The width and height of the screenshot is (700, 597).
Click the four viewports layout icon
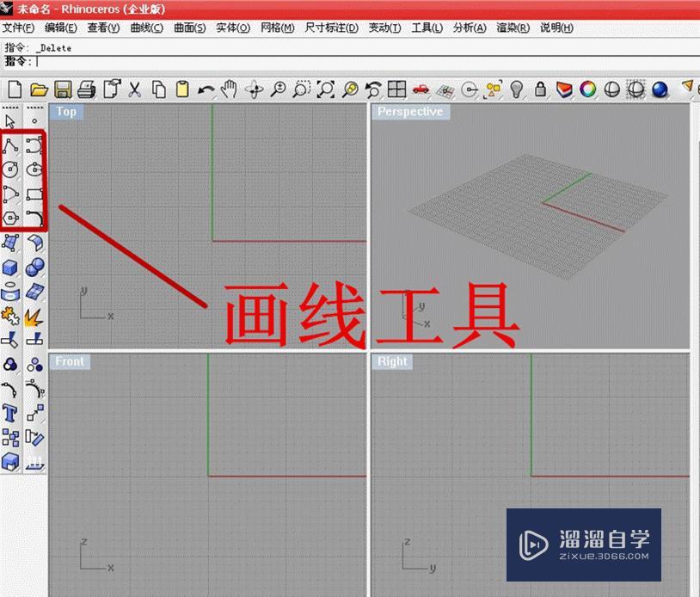tap(397, 89)
